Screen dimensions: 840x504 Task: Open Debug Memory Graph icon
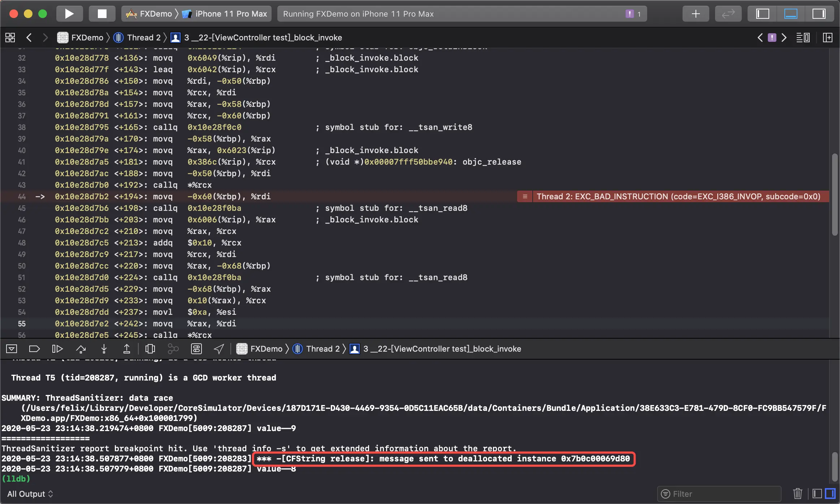(173, 349)
